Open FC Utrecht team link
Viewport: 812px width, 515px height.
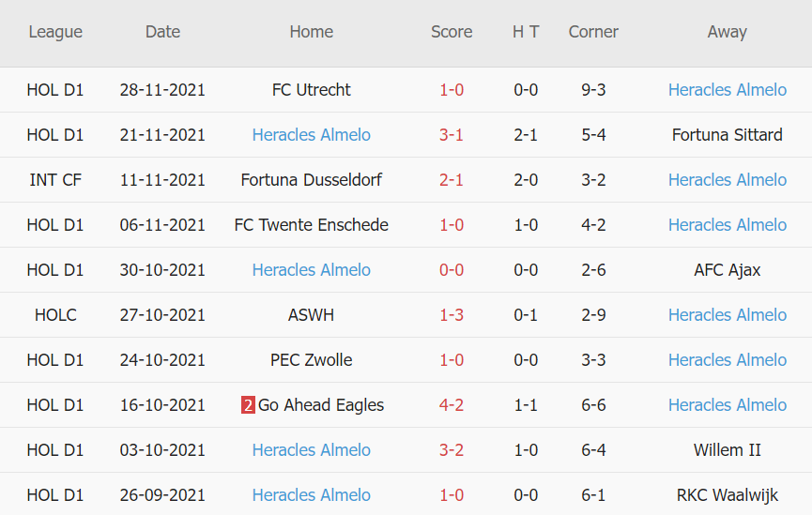coord(312,90)
